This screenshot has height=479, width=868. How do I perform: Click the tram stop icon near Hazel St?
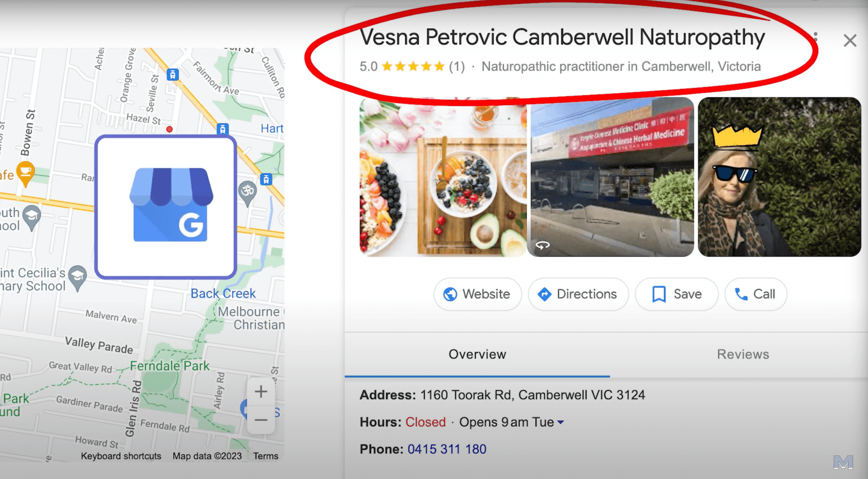pyautogui.click(x=222, y=129)
